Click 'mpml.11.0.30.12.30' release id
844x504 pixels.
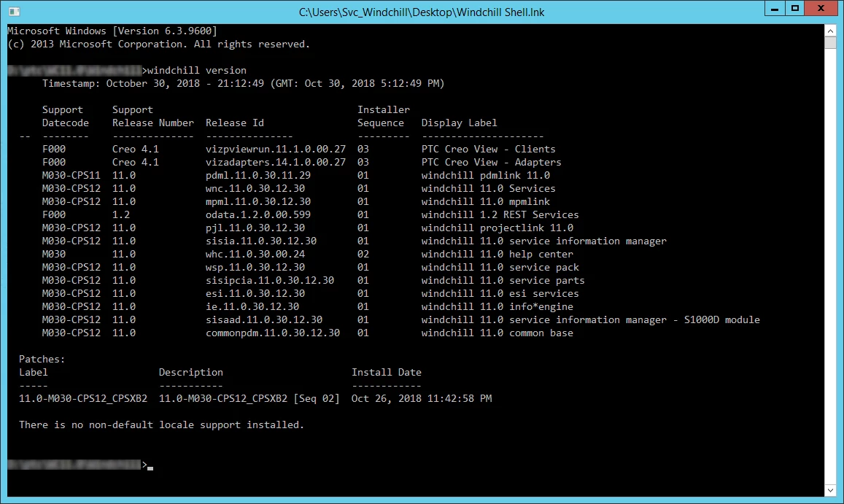pos(258,201)
